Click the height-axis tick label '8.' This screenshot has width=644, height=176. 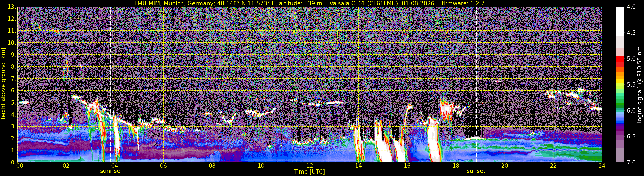[x=13, y=67]
